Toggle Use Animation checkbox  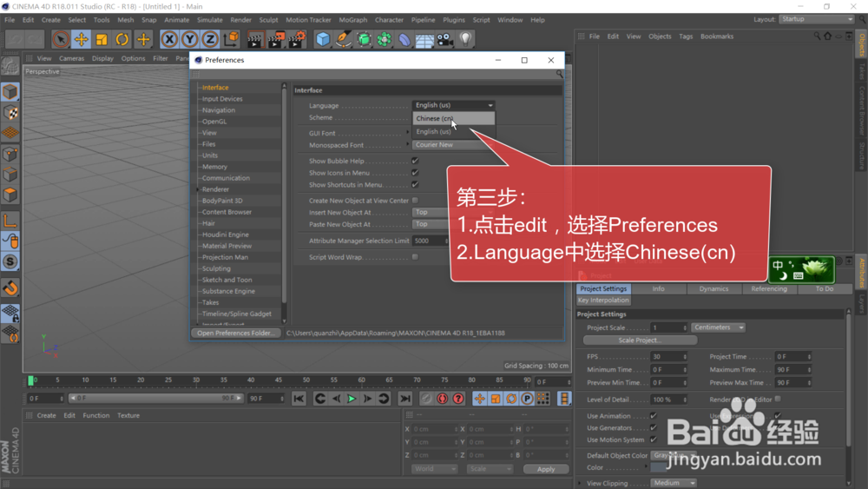coord(654,415)
